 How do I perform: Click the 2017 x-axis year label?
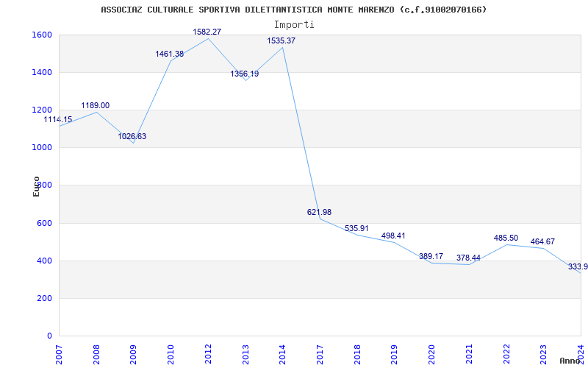click(x=320, y=355)
